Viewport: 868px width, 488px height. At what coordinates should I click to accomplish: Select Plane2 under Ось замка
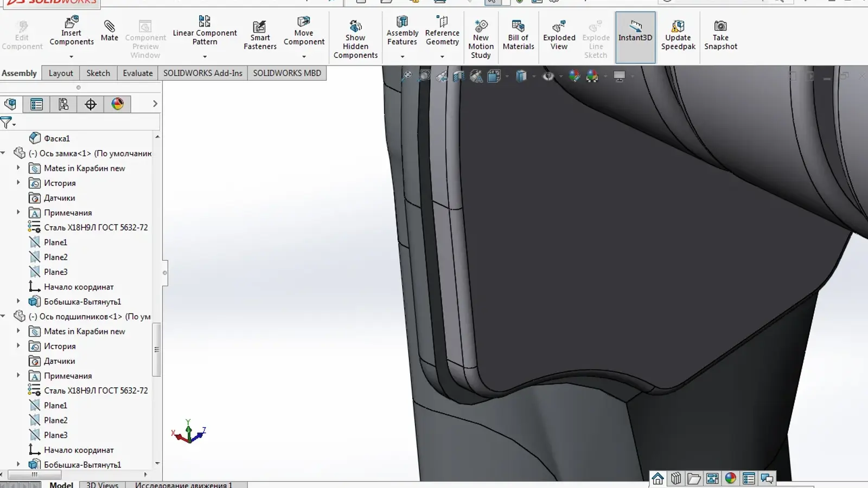tap(55, 257)
